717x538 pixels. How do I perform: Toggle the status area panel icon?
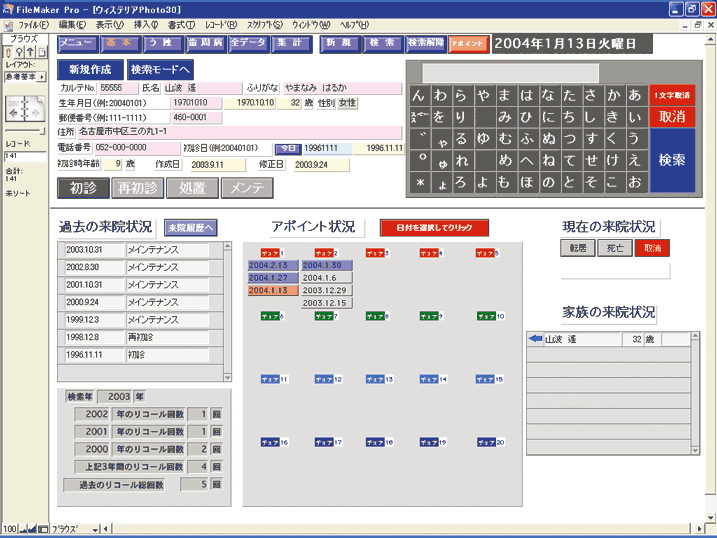[45, 528]
